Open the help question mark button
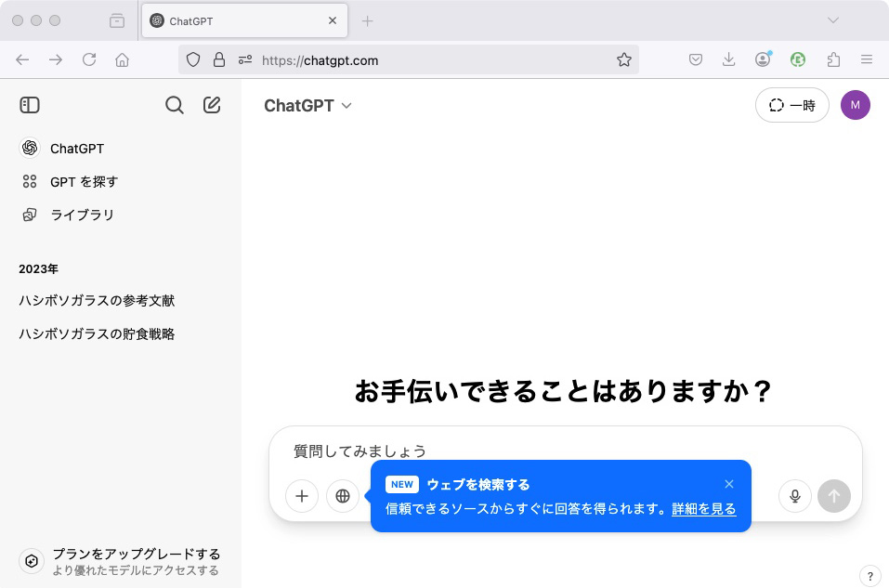The height and width of the screenshot is (588, 889). [869, 576]
